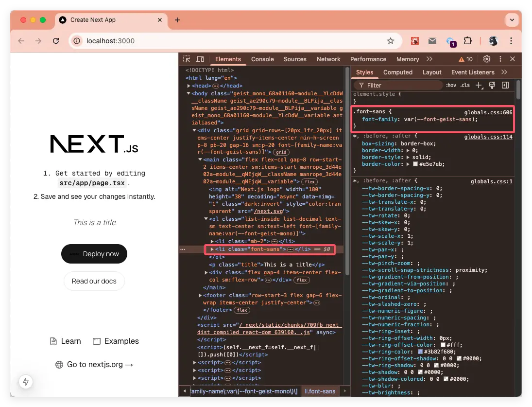532x407 pixels.
Task: Open the Sources tab
Action: [295, 59]
